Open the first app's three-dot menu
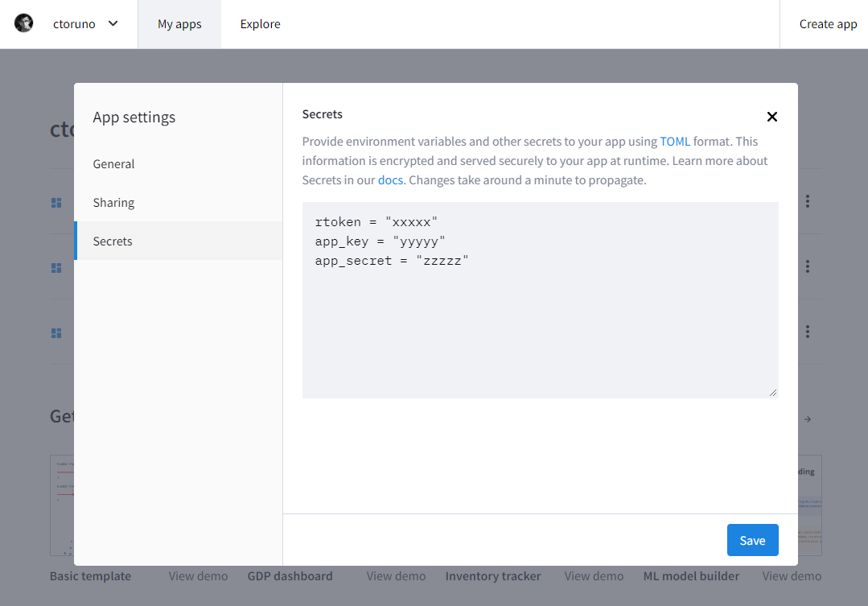 (x=807, y=201)
